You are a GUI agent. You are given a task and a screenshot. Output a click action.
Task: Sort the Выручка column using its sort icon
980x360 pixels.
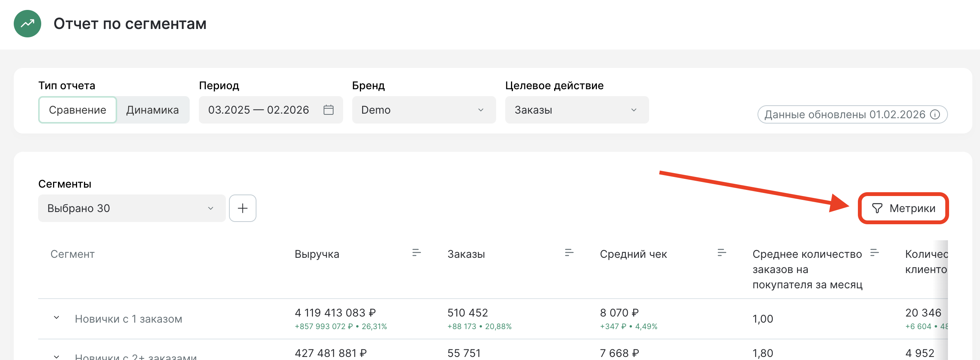[416, 252]
